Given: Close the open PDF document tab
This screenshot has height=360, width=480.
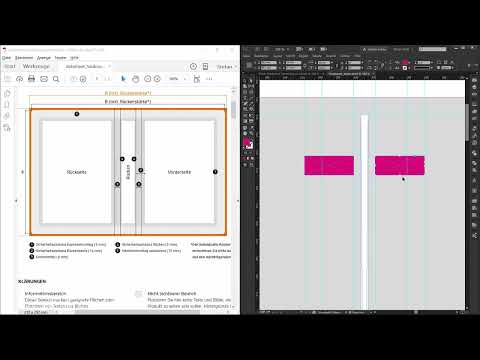Looking at the screenshot, I should [x=109, y=66].
